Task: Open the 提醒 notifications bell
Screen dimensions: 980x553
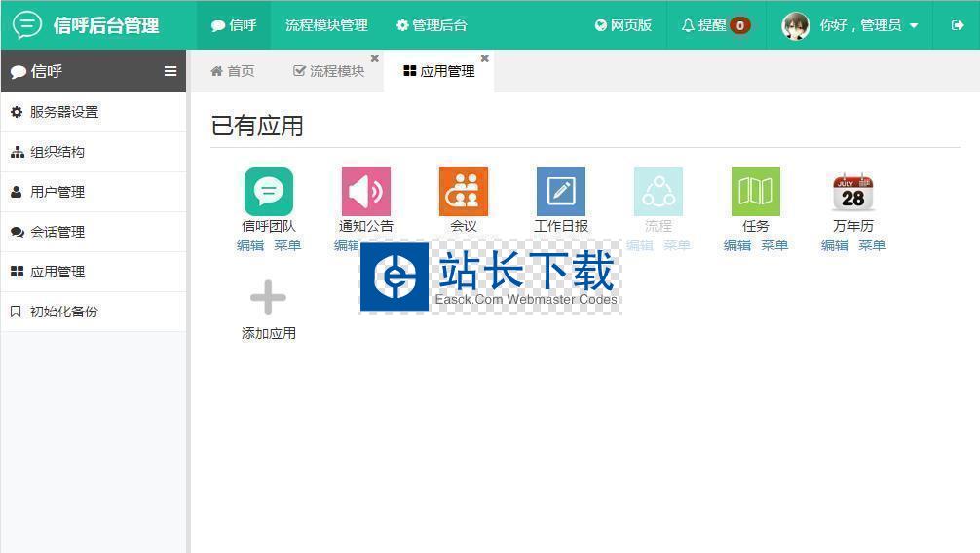Action: point(715,25)
